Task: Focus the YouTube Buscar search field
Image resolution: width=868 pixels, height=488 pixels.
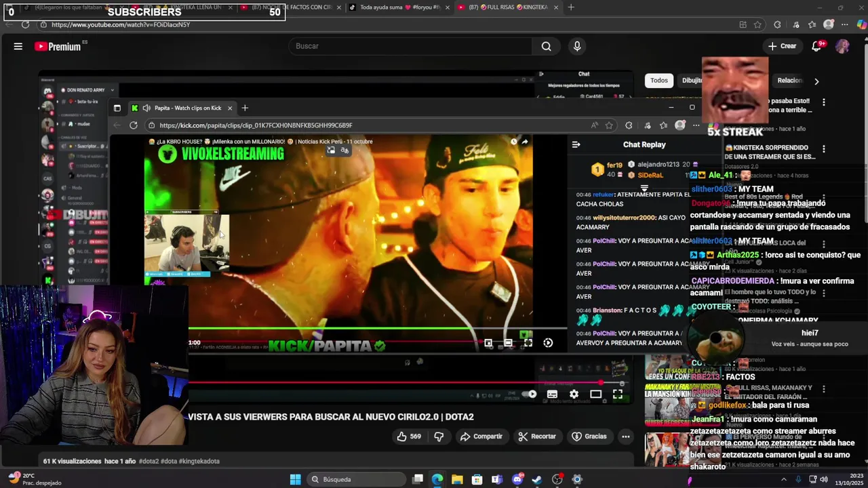Action: coord(411,46)
